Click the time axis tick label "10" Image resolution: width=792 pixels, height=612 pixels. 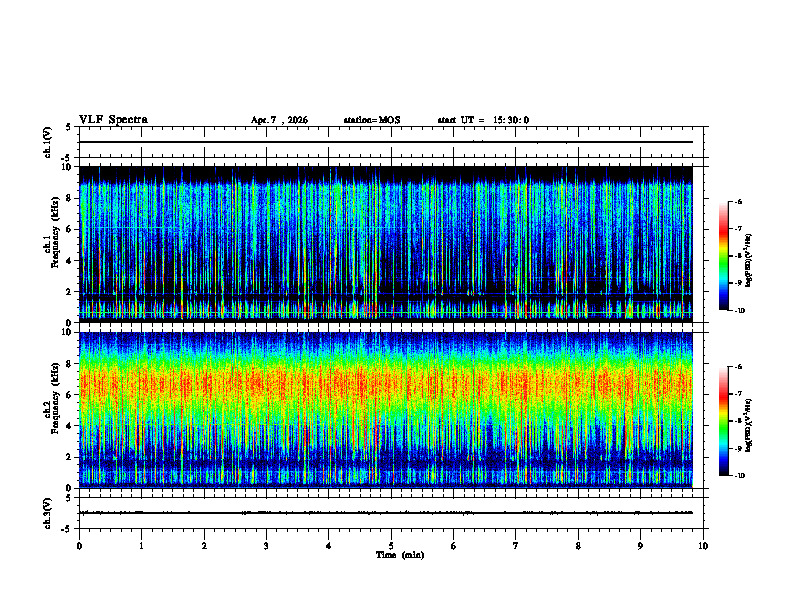click(x=703, y=546)
